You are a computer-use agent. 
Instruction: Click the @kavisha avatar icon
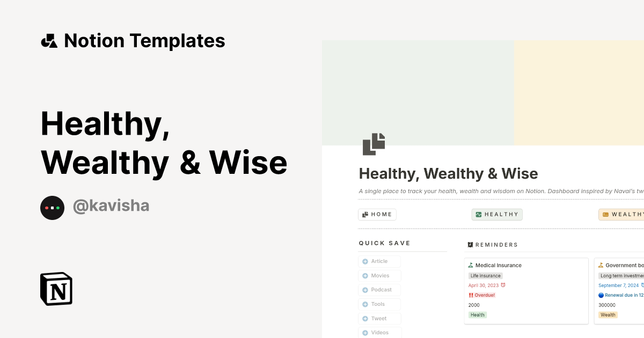(52, 208)
